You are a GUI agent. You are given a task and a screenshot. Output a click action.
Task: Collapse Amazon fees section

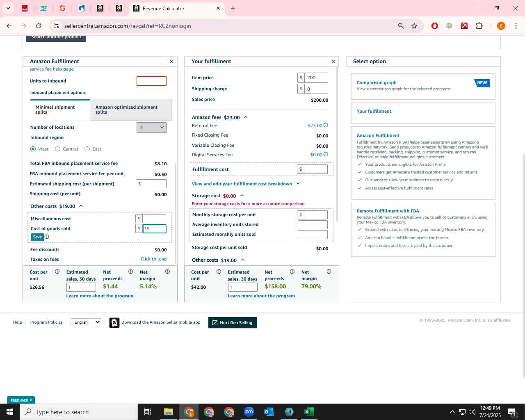(246, 117)
